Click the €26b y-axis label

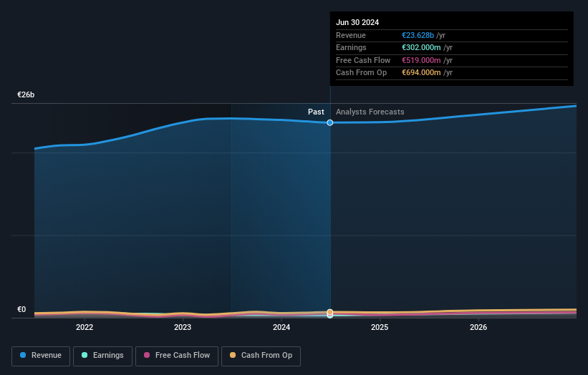tap(26, 94)
